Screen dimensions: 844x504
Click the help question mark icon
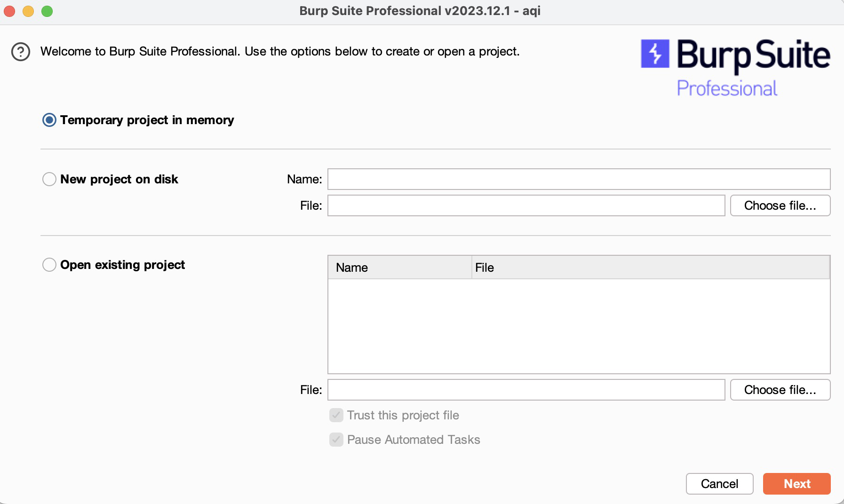click(x=21, y=52)
